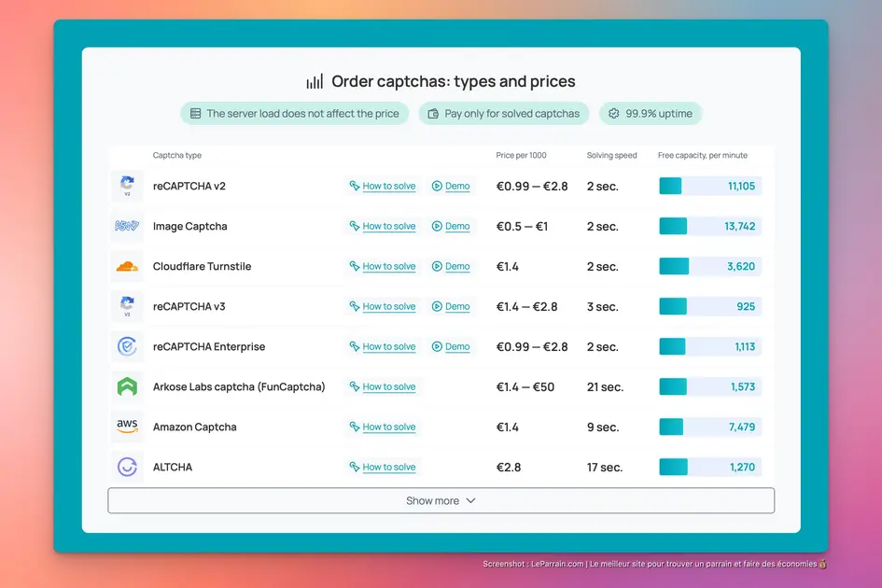
Task: Click the server load does not affect badge
Action: 295,114
